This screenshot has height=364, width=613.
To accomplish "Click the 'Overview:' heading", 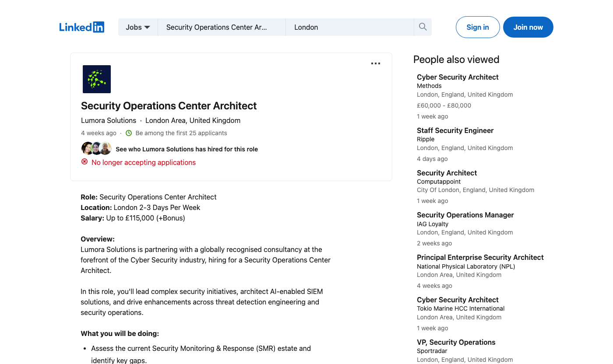I will [x=98, y=239].
